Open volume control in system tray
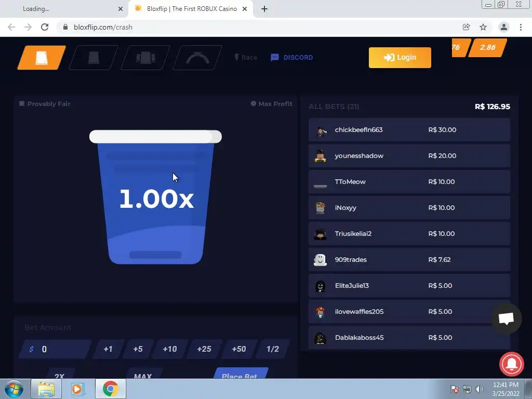 479,389
